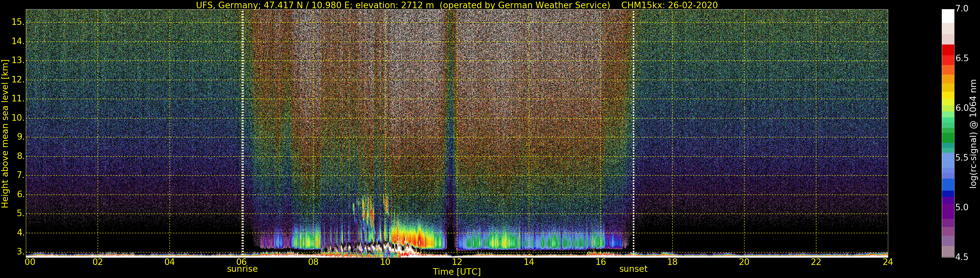Click the dark blue colorbar swatch above 5.0
Image resolution: width=980 pixels, height=278 pixels.
click(x=948, y=194)
